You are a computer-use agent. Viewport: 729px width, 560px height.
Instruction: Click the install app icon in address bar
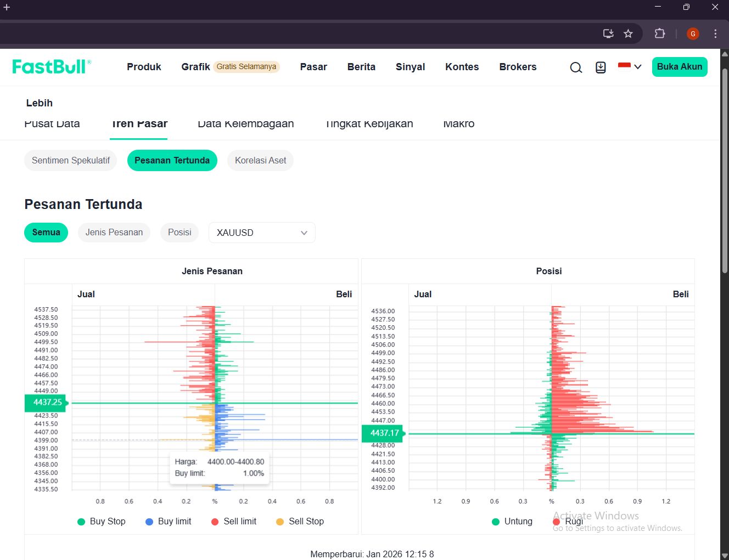pyautogui.click(x=608, y=34)
